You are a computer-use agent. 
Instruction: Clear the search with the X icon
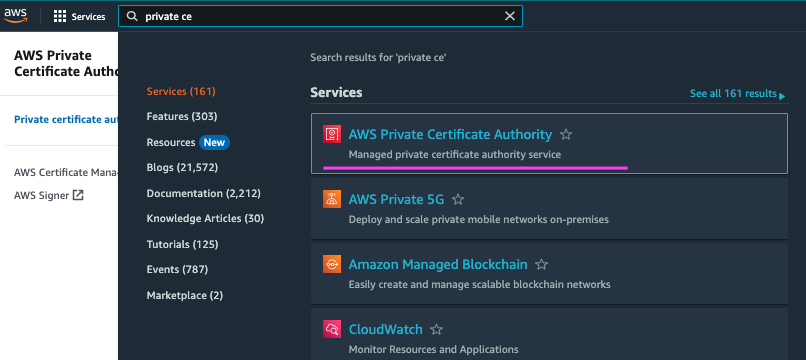pos(509,16)
